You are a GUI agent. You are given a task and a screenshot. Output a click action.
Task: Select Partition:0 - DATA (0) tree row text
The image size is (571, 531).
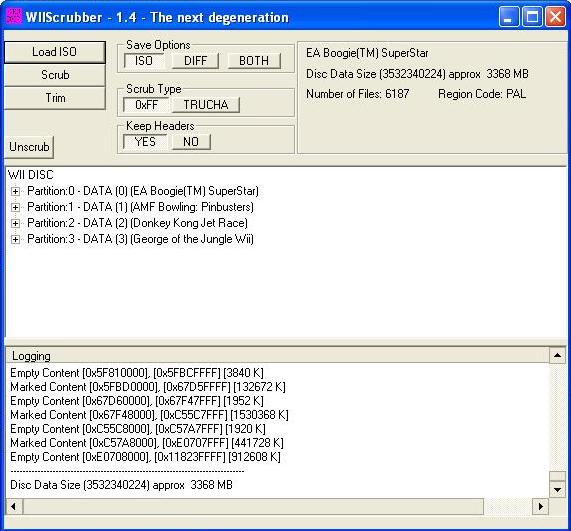click(143, 191)
